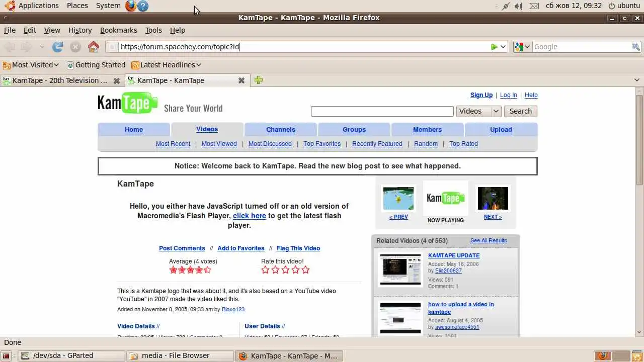Open the Getting Started bookmark
This screenshot has width=644, height=362.
pyautogui.click(x=96, y=65)
